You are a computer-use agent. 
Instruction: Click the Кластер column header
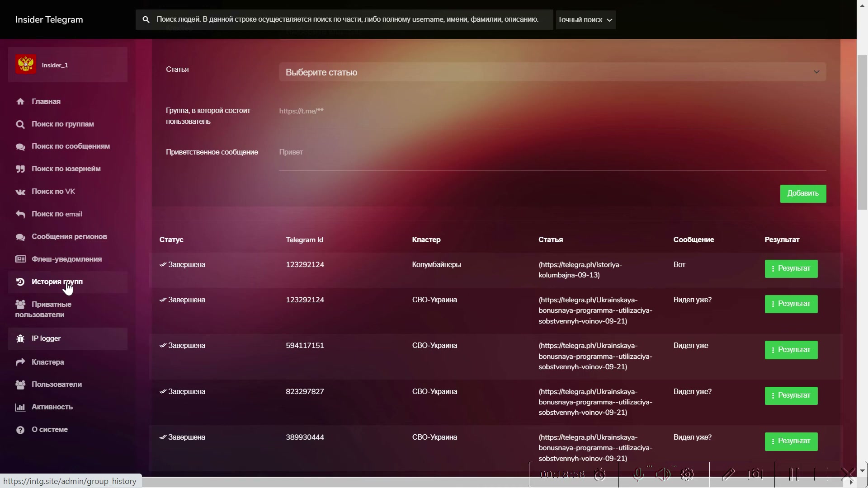tap(426, 240)
